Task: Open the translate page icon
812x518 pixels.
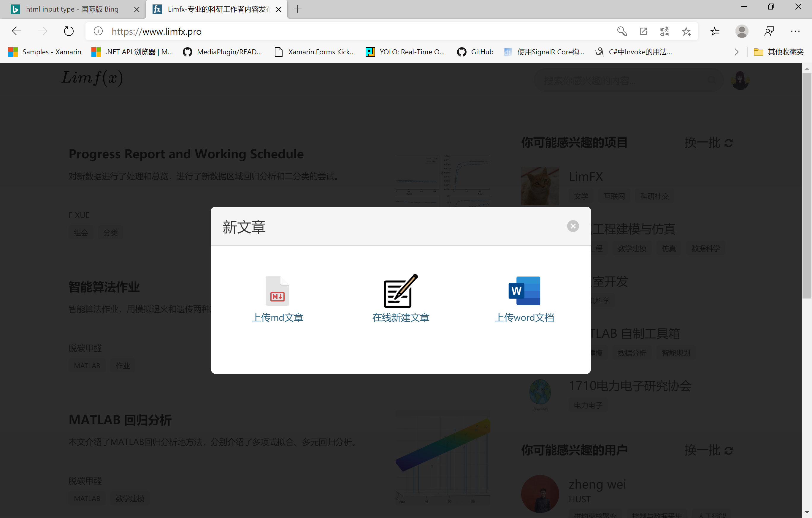Action: coord(664,31)
